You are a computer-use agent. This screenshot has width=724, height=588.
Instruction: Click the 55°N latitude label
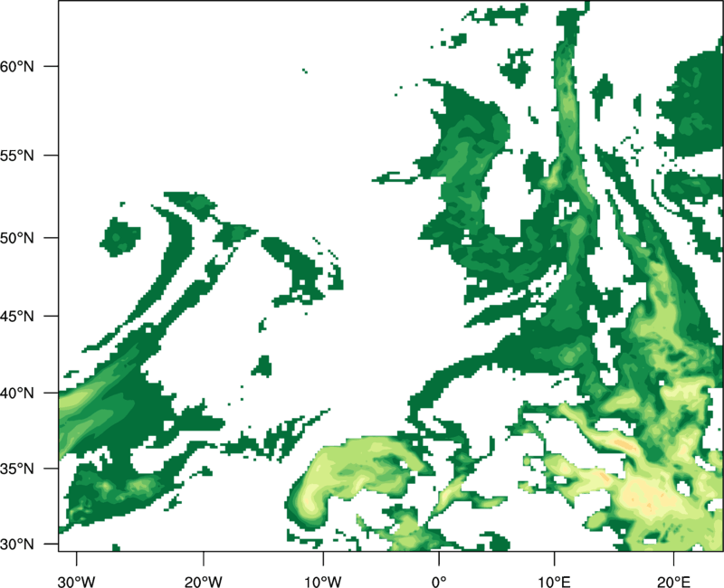[17, 156]
